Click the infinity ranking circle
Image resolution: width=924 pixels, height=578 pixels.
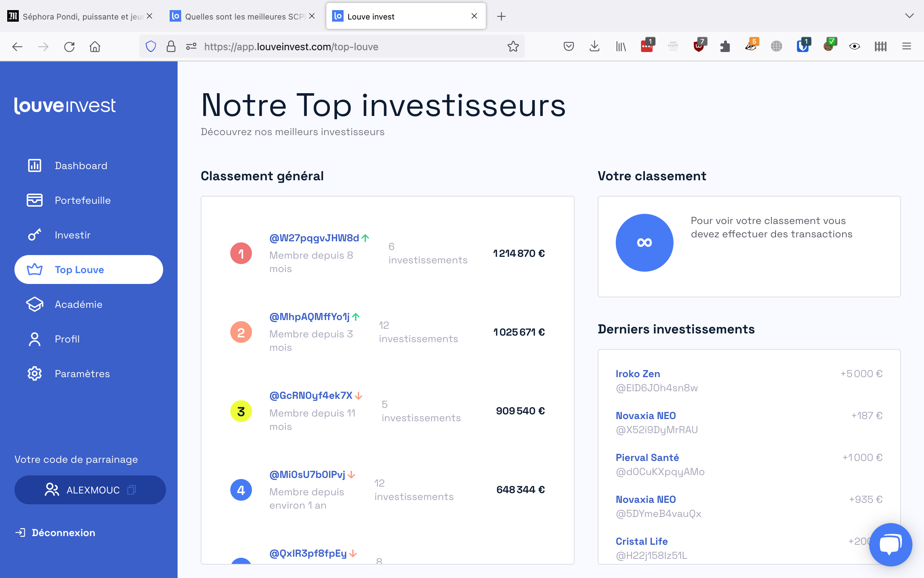pos(645,243)
